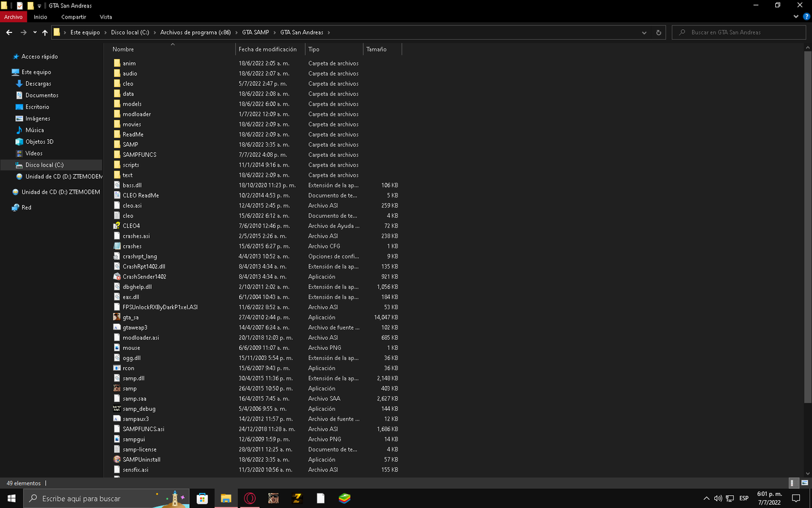The image size is (812, 508).
Task: Switch to large thumbnails view
Action: [804, 483]
